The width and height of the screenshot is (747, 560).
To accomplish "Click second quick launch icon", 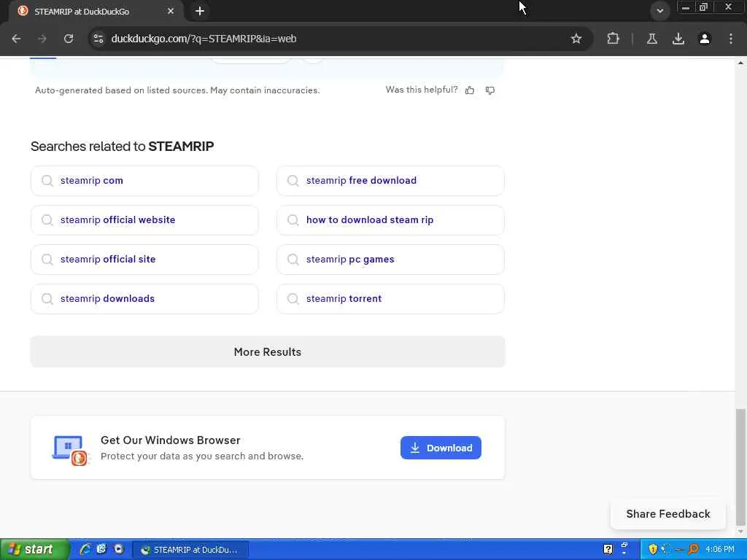I will tap(101, 550).
